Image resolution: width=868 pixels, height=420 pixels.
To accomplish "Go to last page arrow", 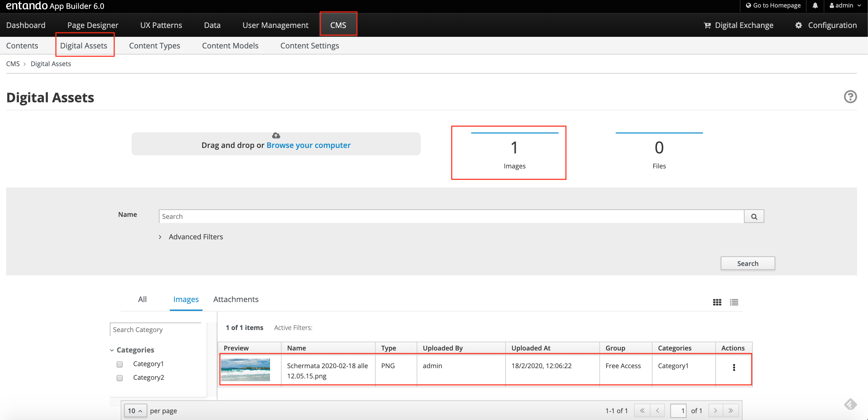I will point(731,410).
